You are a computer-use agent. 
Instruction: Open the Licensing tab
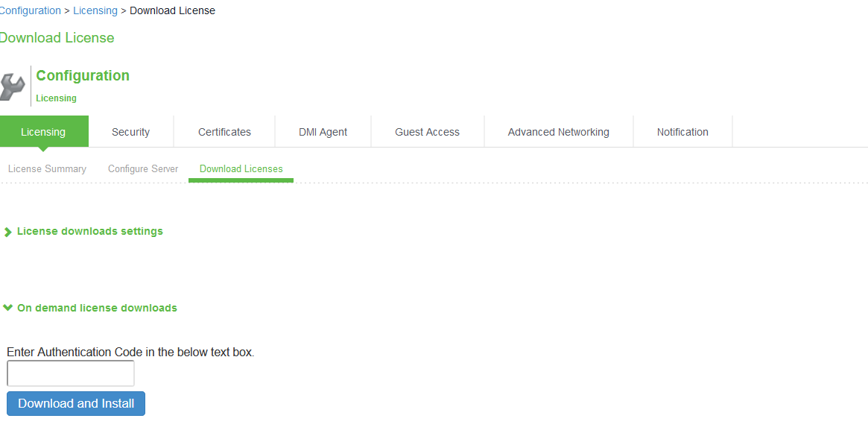click(x=43, y=132)
